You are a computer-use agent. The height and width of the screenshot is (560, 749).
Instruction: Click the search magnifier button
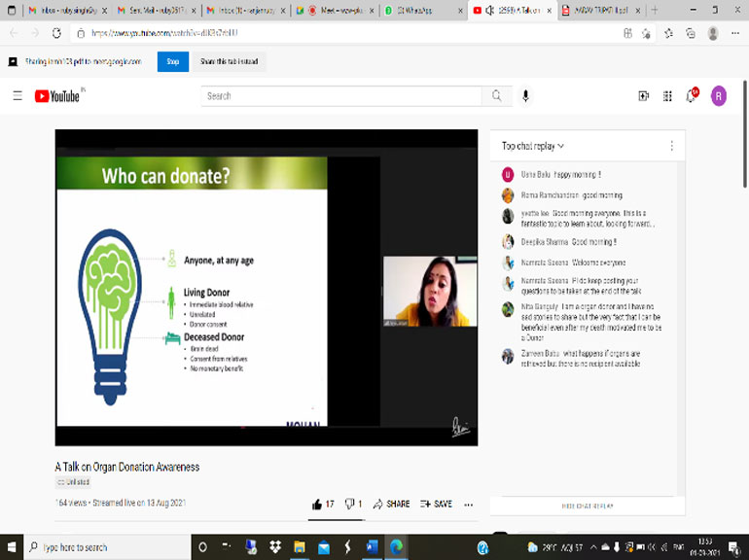(497, 96)
